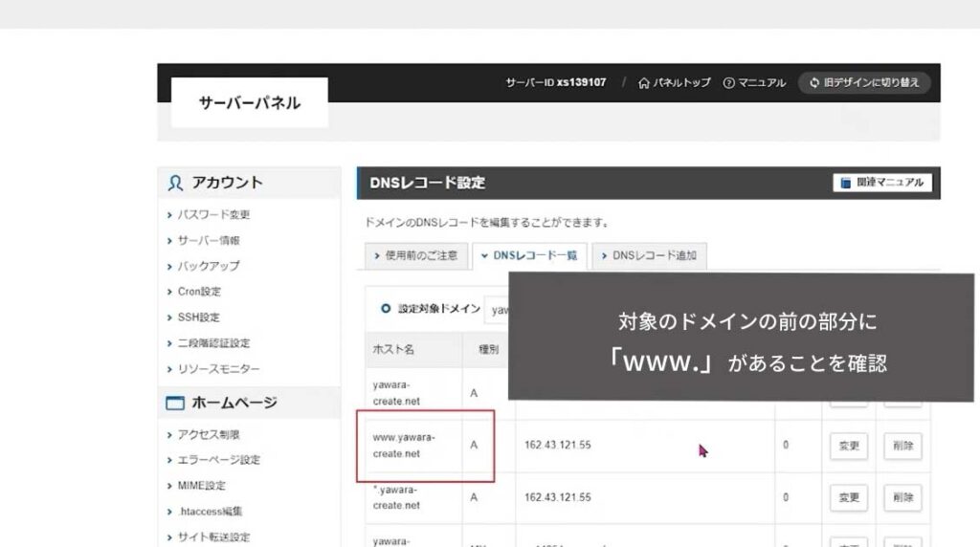Click the refresh icon in 旧デザインに切り替え
Image resolution: width=980 pixels, height=547 pixels.
coord(814,82)
